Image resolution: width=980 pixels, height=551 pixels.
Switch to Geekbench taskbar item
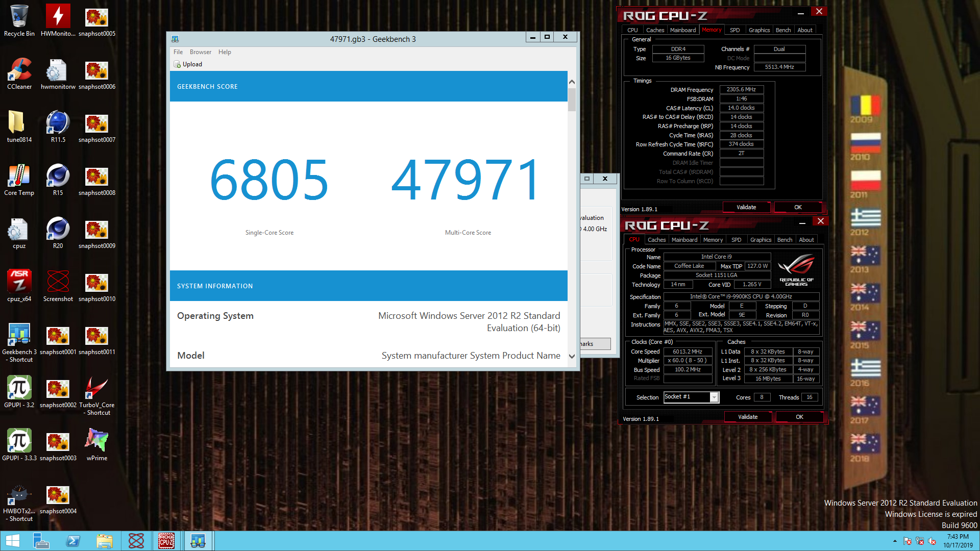pyautogui.click(x=198, y=541)
